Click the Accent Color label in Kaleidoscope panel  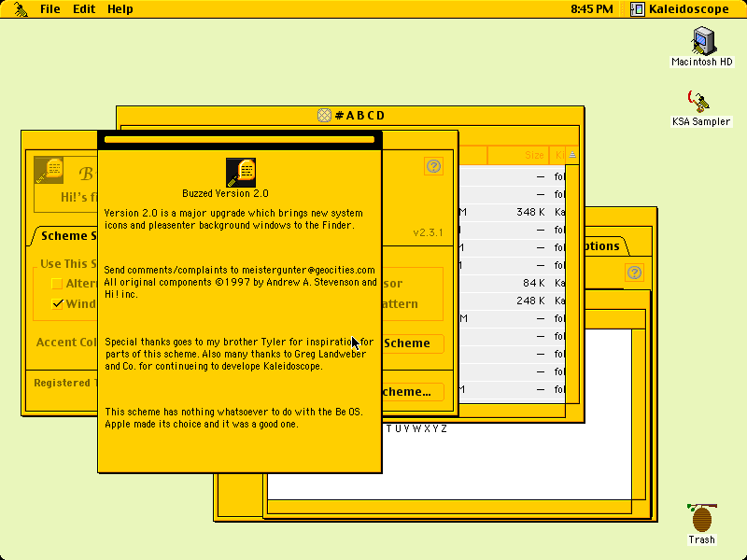66,343
